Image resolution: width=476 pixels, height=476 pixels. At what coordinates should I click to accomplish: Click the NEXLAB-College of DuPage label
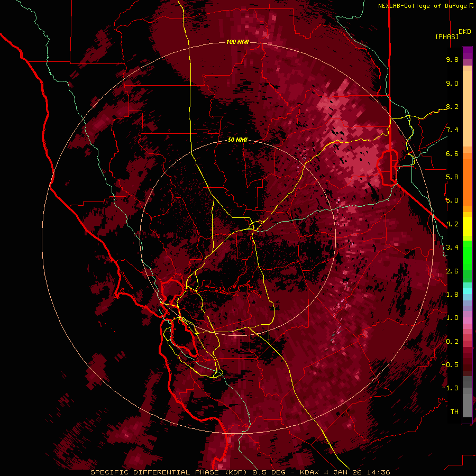tap(423, 6)
